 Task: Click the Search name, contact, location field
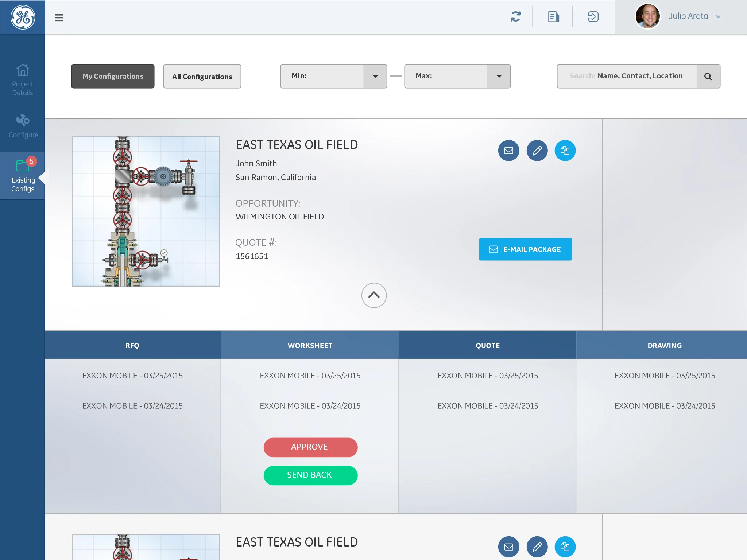point(627,76)
